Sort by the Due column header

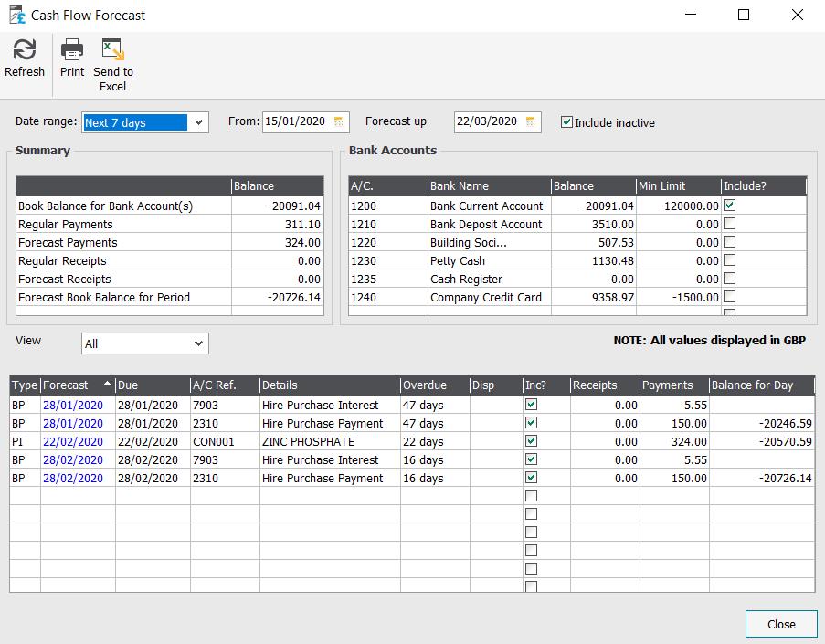(x=153, y=385)
